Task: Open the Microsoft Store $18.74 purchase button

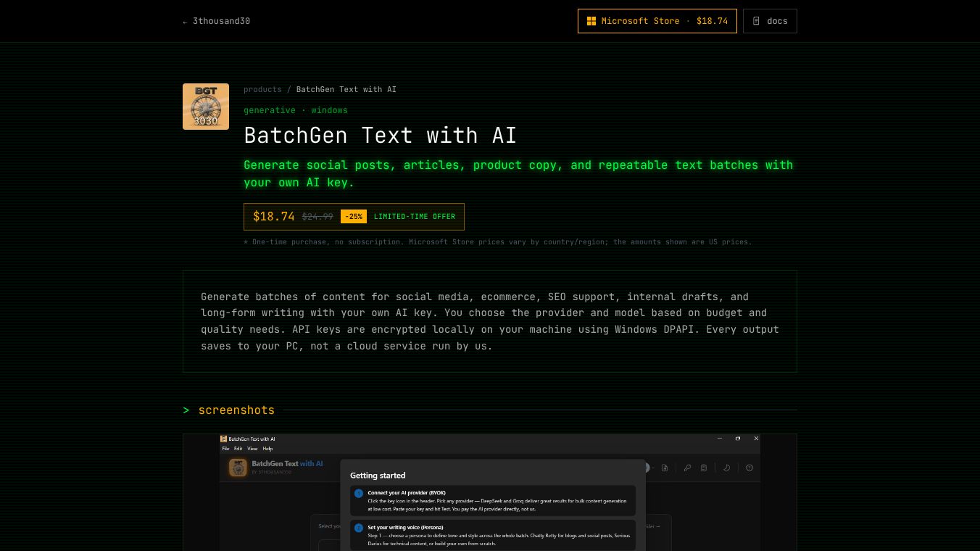Action: [x=657, y=21]
